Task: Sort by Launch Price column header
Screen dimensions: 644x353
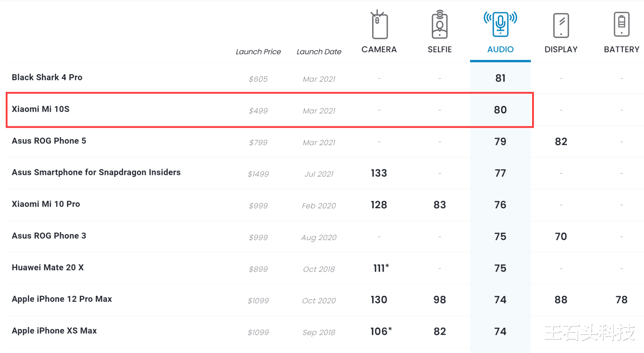Action: tap(258, 52)
